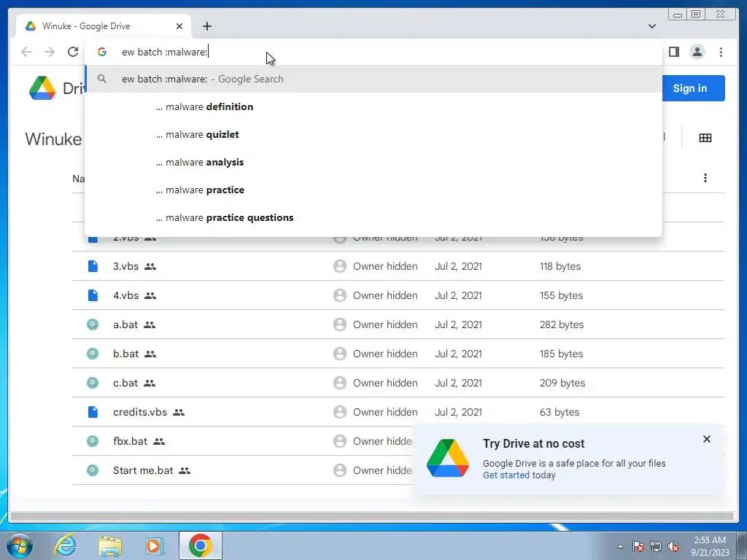Dismiss the 'Try Drive at no cost' popup
747x560 pixels.
pos(706,439)
